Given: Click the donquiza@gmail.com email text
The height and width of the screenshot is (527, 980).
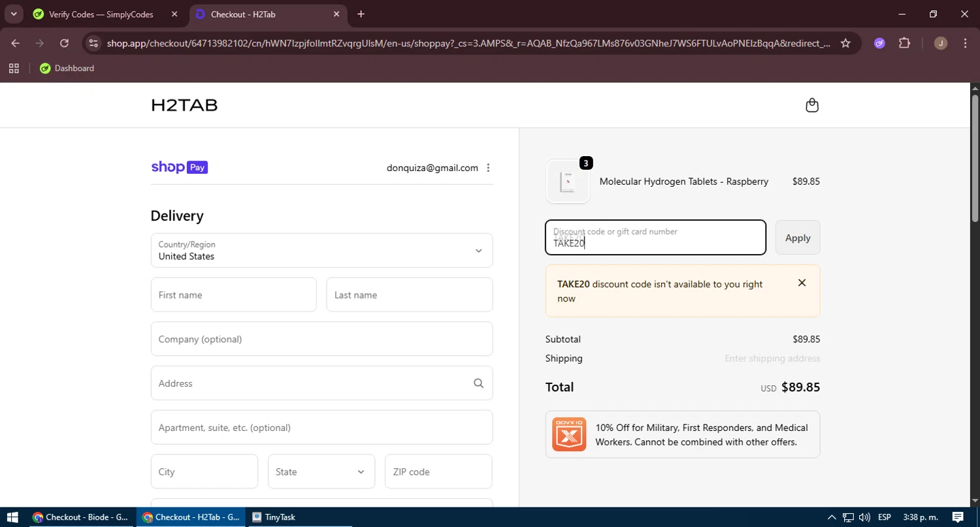Looking at the screenshot, I should (x=433, y=168).
